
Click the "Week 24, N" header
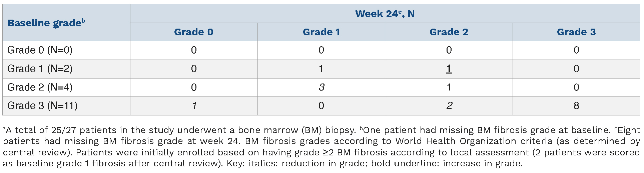pyautogui.click(x=385, y=14)
